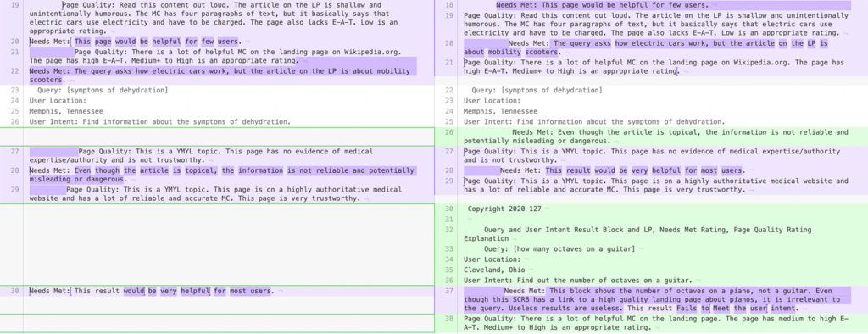Click line number 37 in right gutter
Screen dimensions: 868x334
449,291
